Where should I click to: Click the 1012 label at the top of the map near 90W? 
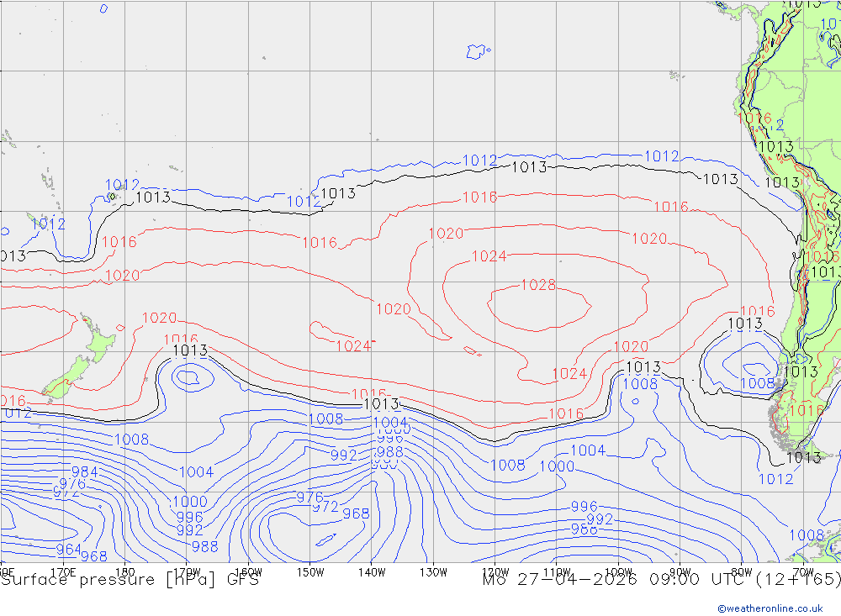(x=661, y=156)
